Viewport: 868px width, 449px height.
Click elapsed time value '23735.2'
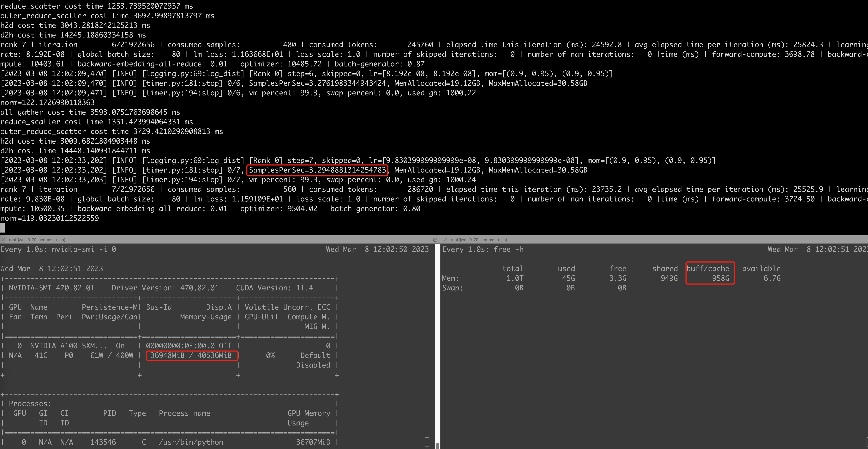click(607, 190)
